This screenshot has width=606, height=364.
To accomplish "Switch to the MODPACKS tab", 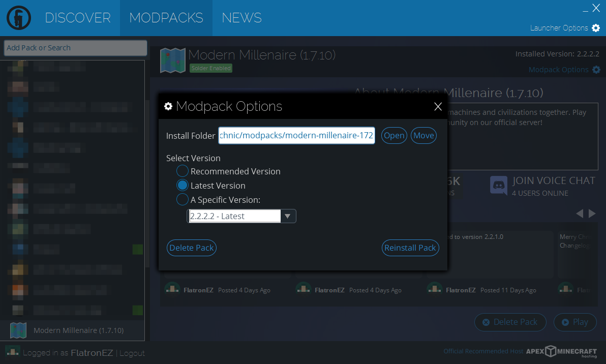I will (166, 18).
